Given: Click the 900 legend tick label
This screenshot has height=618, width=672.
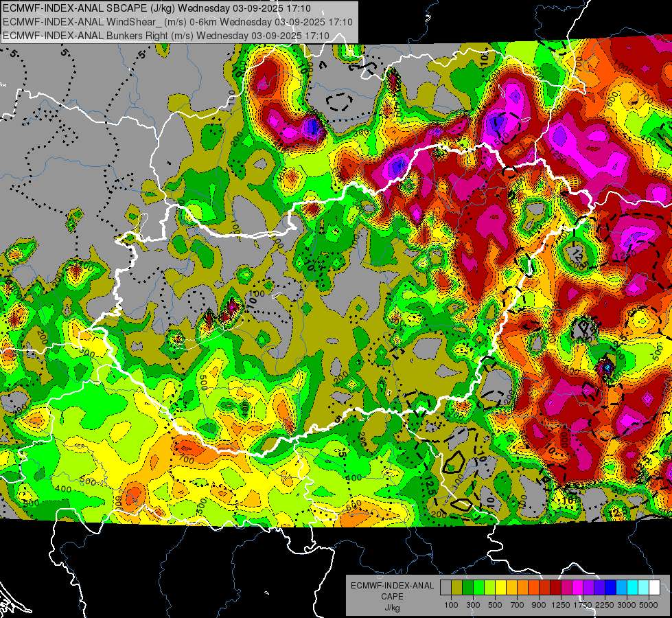Looking at the screenshot, I should click(x=539, y=605).
